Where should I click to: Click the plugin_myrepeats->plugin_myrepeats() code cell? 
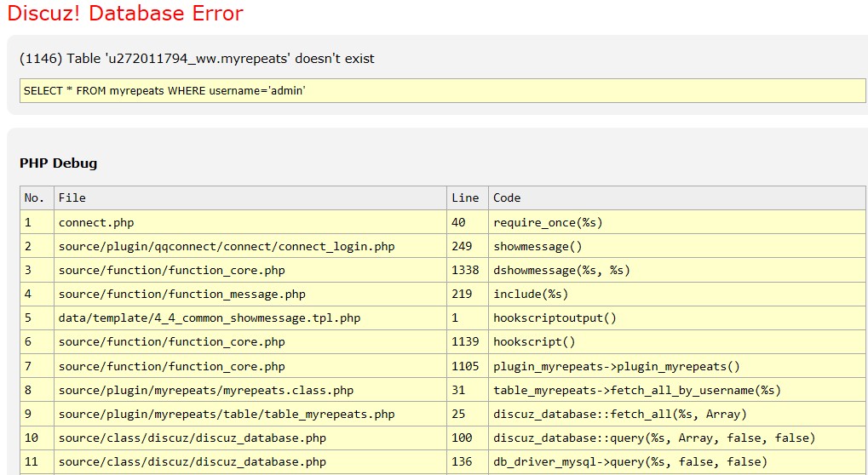point(677,366)
